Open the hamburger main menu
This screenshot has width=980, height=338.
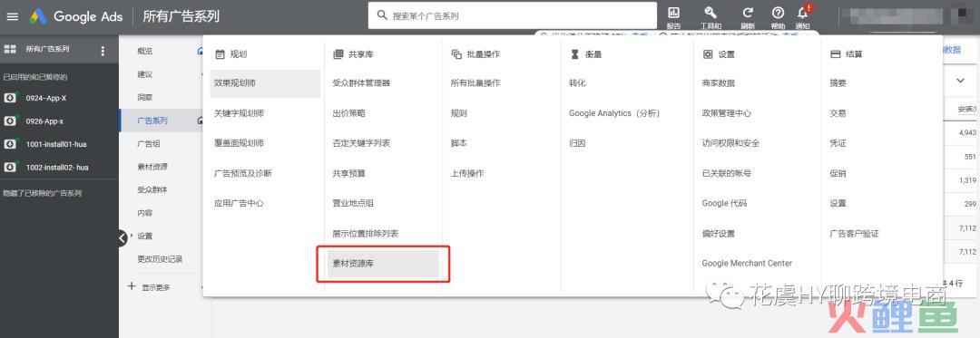[x=12, y=16]
